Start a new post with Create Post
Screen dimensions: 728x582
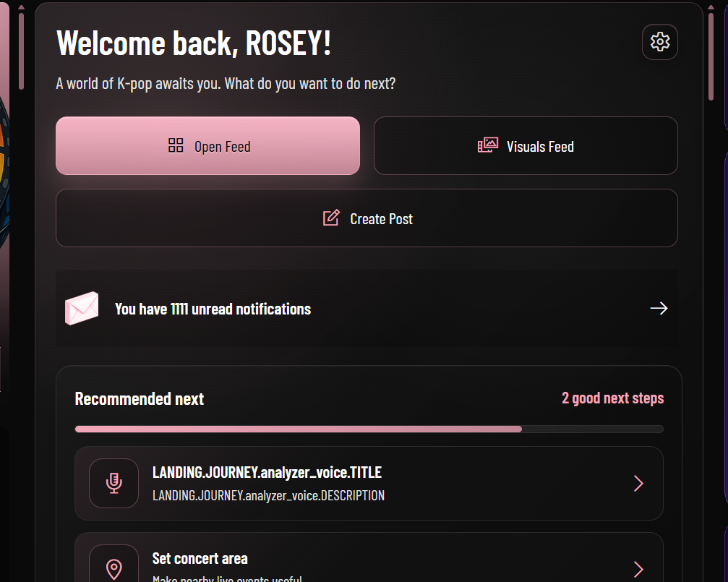(367, 218)
